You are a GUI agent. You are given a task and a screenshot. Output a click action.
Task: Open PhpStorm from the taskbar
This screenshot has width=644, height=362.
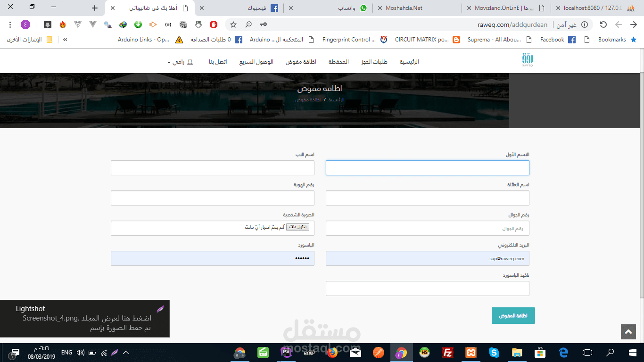[x=286, y=353]
